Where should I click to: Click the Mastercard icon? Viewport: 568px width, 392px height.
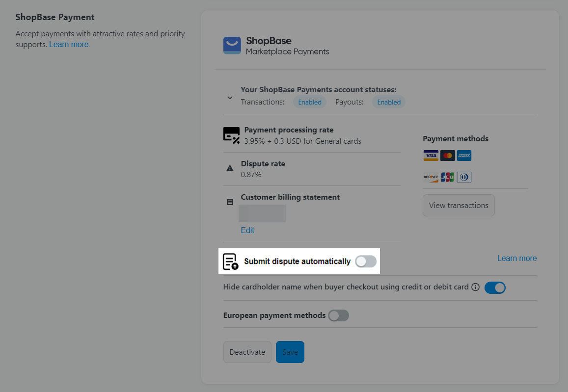point(447,156)
